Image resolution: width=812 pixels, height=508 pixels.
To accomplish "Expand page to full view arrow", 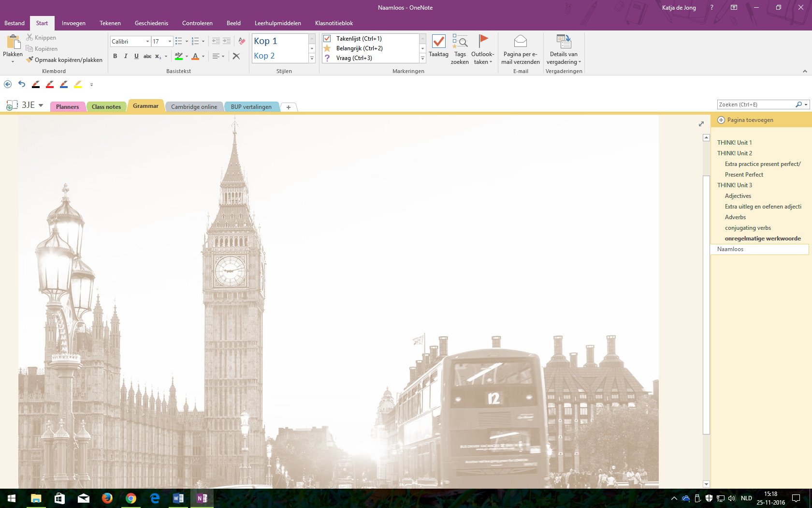I will (701, 124).
